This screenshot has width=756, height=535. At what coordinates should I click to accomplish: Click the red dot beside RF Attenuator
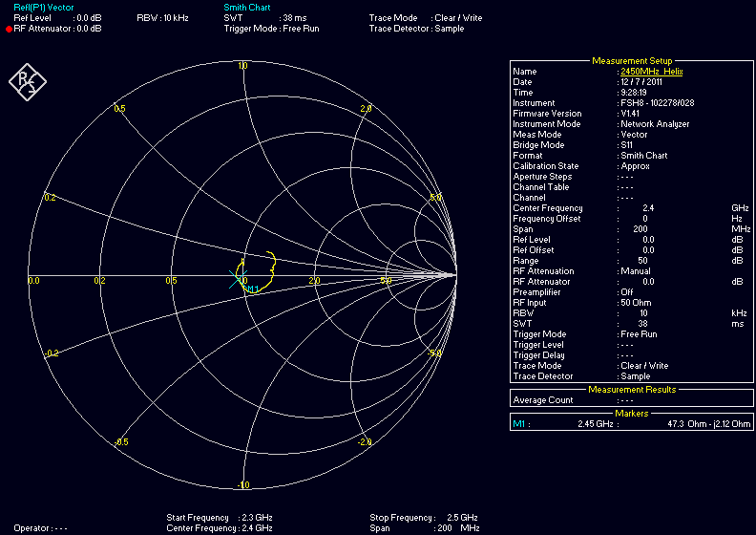click(x=9, y=30)
